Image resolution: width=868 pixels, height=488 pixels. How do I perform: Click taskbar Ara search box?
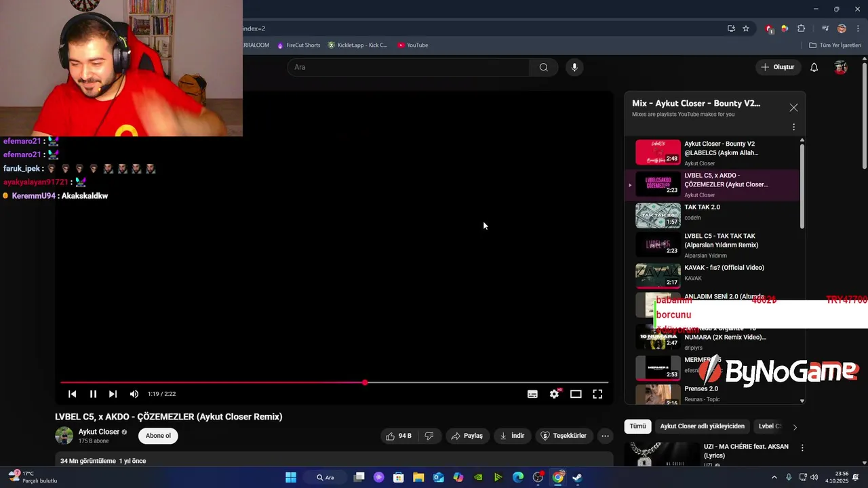click(327, 477)
